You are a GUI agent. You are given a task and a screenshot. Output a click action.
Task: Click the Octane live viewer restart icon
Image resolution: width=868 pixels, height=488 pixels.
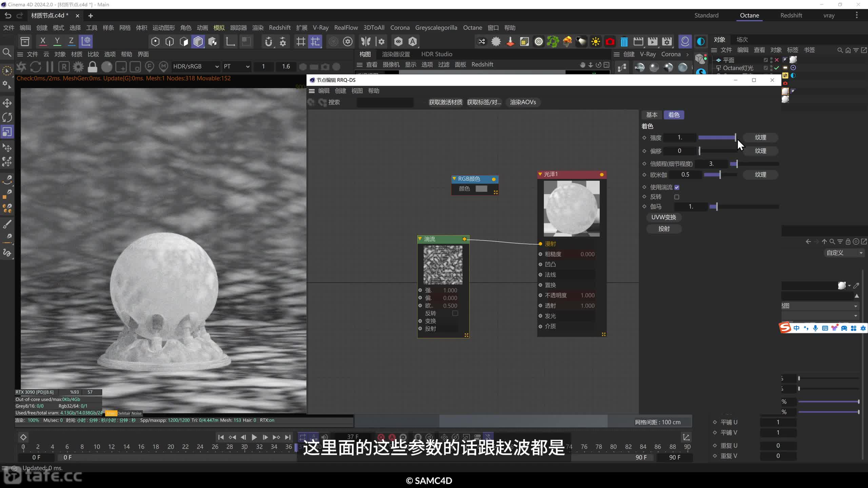pyautogui.click(x=36, y=67)
